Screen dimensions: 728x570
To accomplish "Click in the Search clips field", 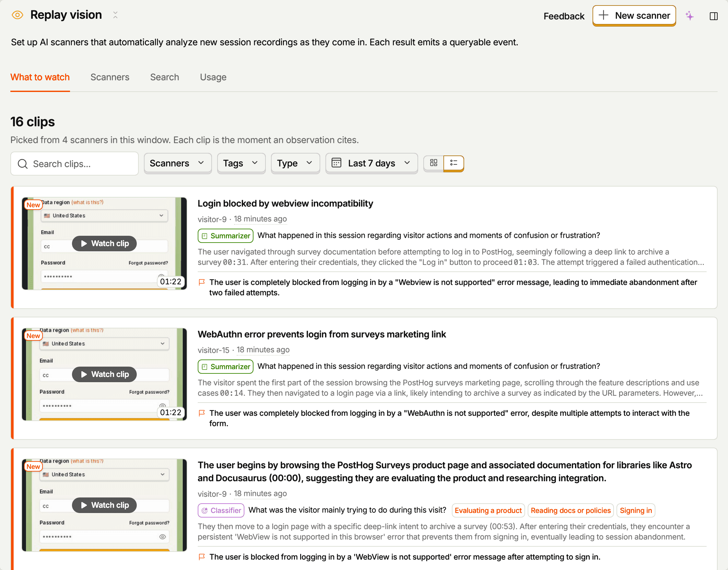I will (x=75, y=164).
